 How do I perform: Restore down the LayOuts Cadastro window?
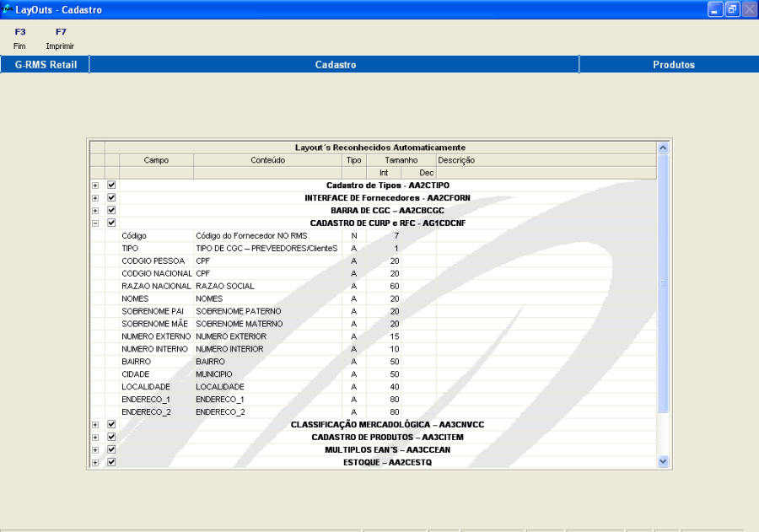[x=732, y=9]
